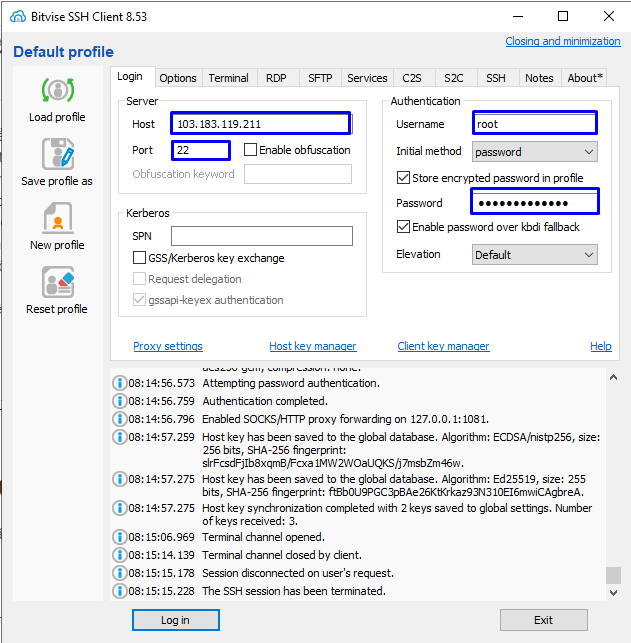
Task: Click into the Host address field
Action: 260,124
